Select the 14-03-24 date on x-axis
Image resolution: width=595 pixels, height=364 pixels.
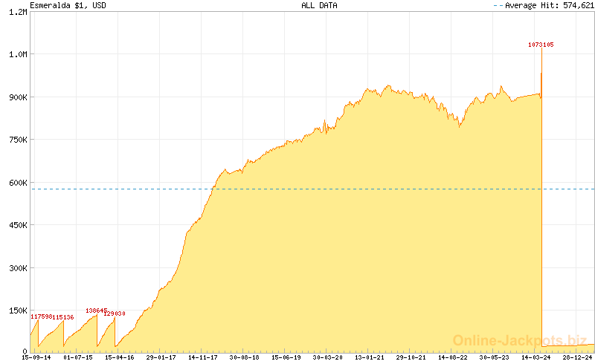click(535, 357)
